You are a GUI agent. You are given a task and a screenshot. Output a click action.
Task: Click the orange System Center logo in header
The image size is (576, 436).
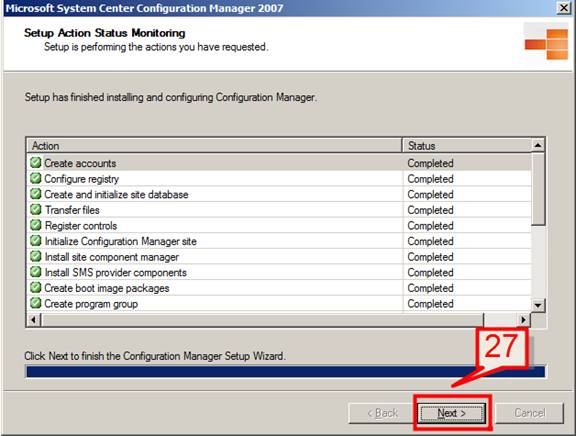tap(547, 44)
